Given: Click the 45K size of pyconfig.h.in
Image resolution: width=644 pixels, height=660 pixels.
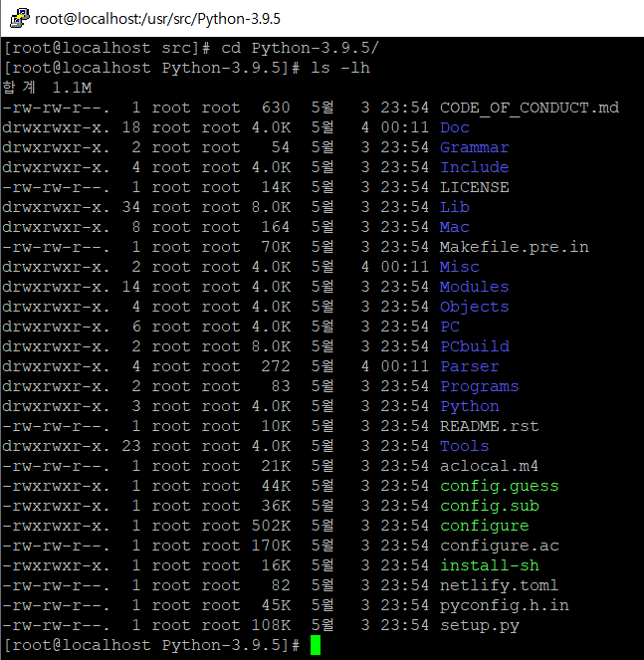Looking at the screenshot, I should tap(276, 605).
